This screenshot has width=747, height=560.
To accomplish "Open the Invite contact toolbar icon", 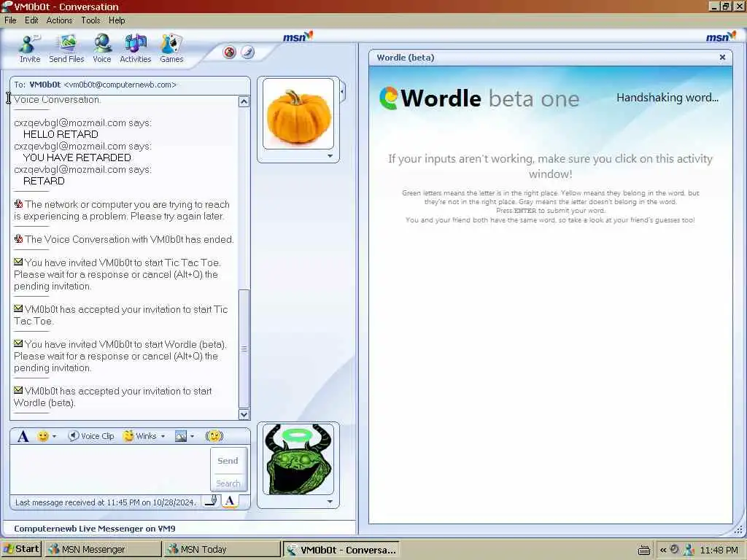I will pos(29,49).
